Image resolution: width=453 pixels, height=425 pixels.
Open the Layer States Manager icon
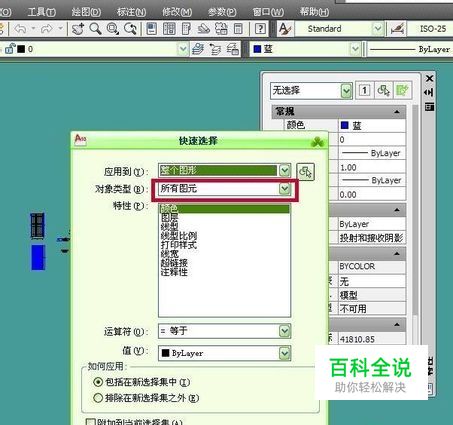point(233,49)
